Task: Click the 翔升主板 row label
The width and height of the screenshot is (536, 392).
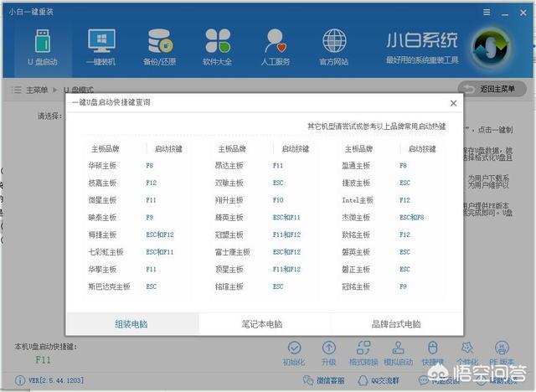Action: [x=229, y=200]
